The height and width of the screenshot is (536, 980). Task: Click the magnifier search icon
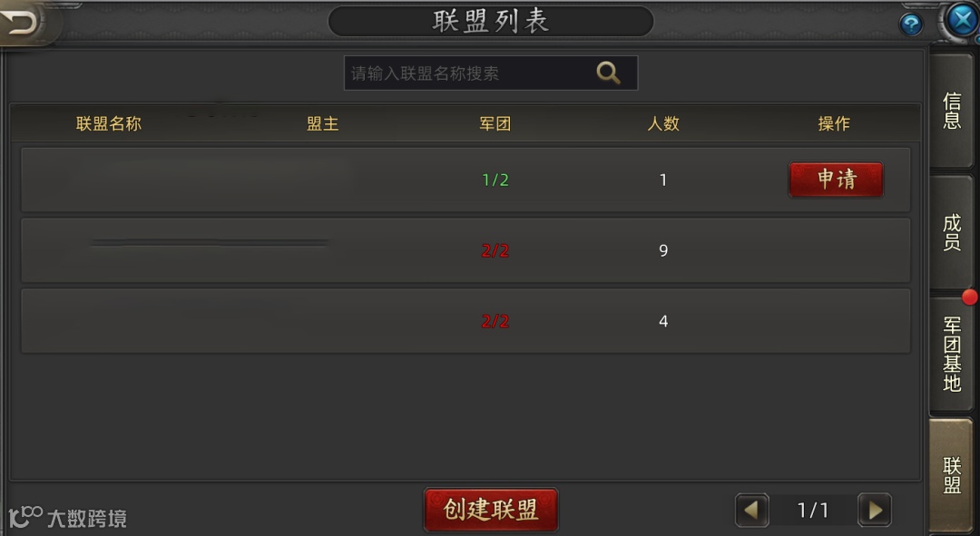(x=607, y=73)
